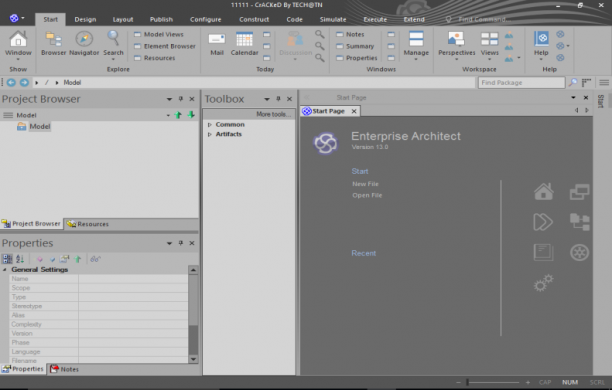The width and height of the screenshot is (612, 390).
Task: Sort properties alphabetically in Properties toolbar
Action: 20,258
